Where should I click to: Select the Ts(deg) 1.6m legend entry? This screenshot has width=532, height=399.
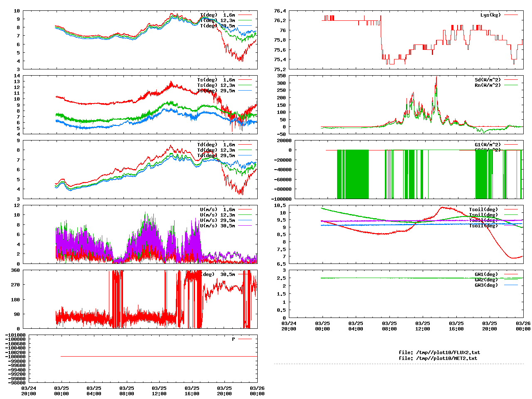point(216,80)
